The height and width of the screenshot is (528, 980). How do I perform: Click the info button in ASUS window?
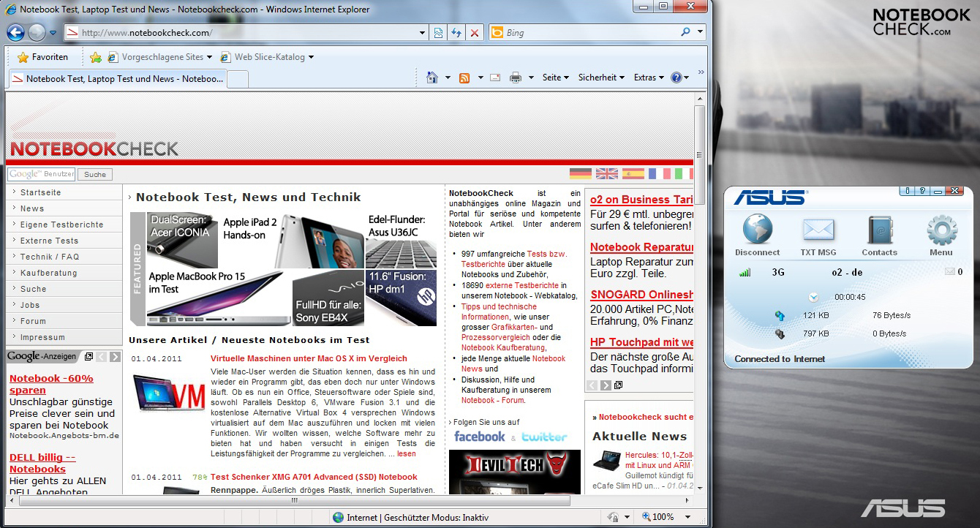[x=907, y=191]
